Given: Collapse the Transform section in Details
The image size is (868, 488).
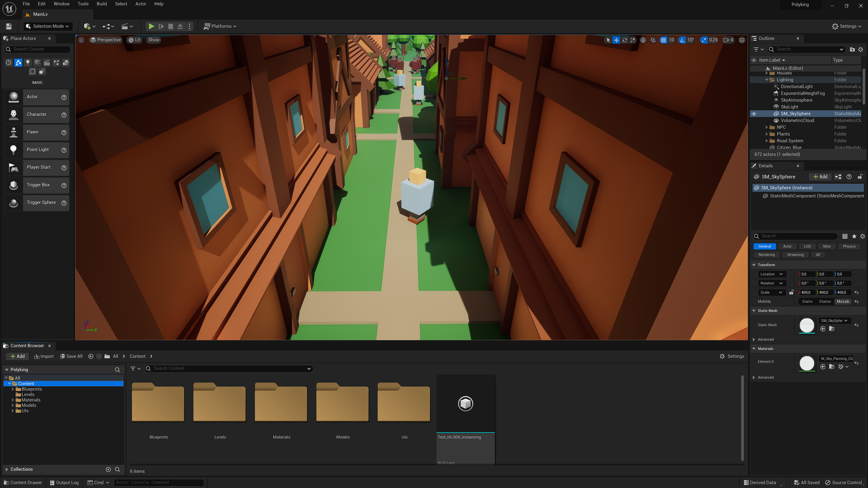Looking at the screenshot, I should tap(754, 265).
